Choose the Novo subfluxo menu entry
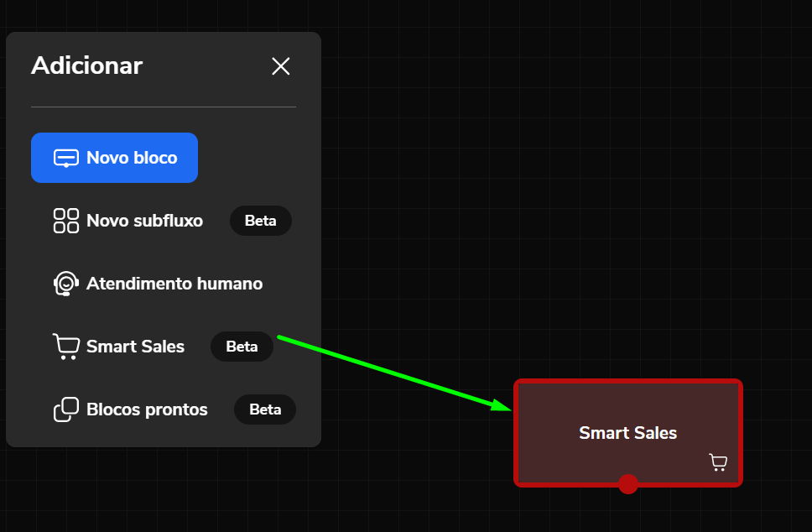812x532 pixels. tap(144, 221)
